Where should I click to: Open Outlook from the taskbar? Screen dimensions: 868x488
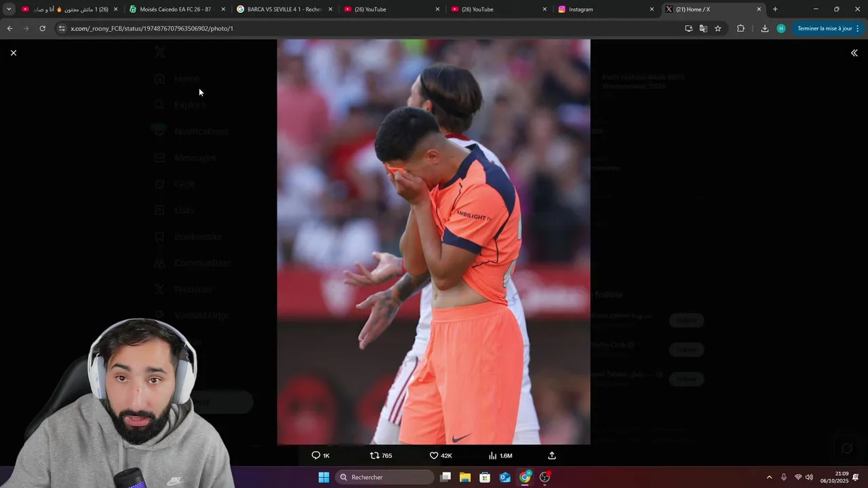pos(505,477)
